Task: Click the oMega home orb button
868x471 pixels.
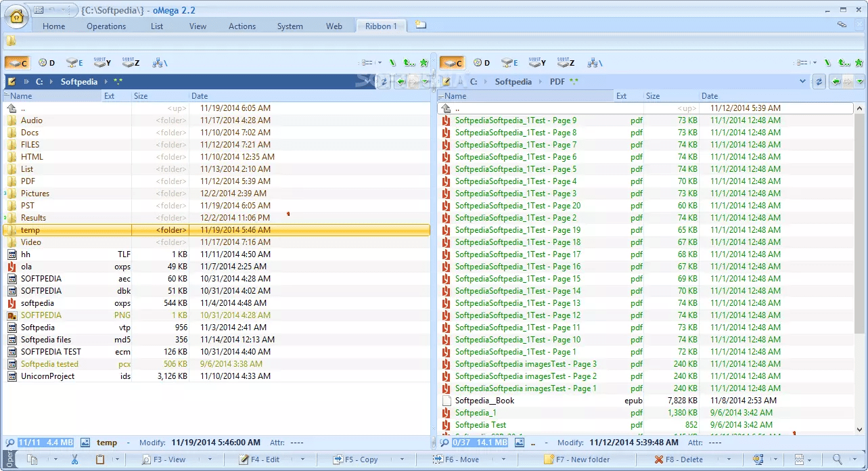Action: (16, 17)
